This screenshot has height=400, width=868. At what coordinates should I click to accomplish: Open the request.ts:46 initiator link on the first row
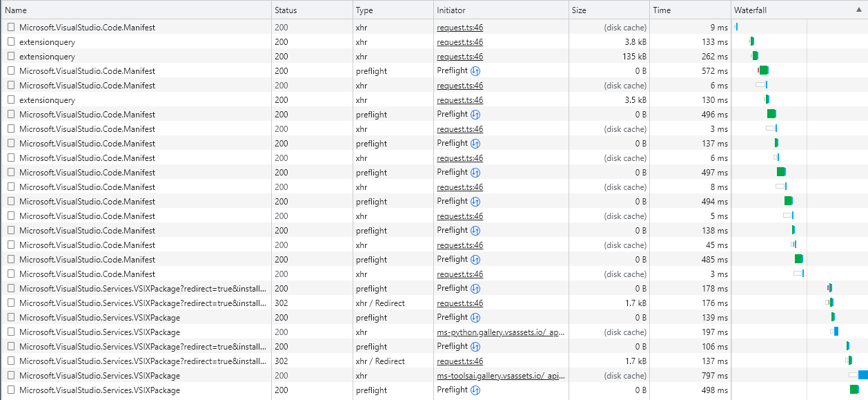[460, 26]
